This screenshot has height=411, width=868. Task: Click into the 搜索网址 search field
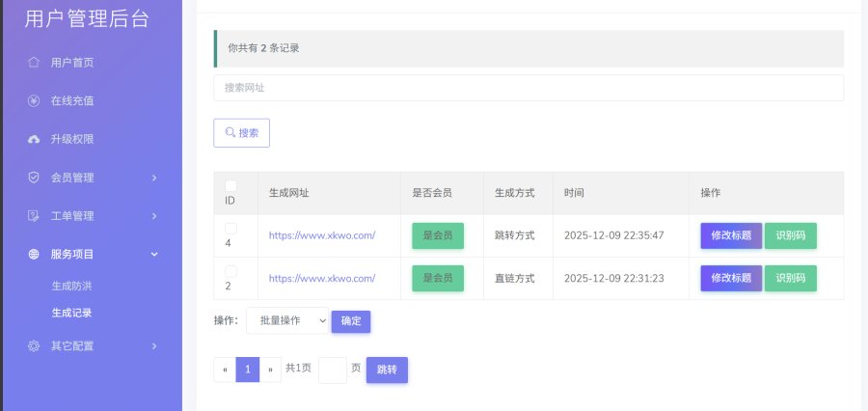[528, 88]
